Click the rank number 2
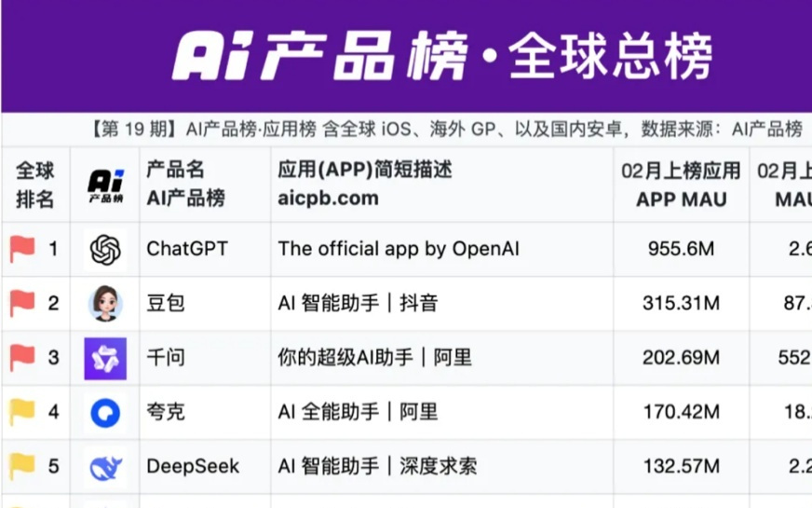 (x=53, y=304)
